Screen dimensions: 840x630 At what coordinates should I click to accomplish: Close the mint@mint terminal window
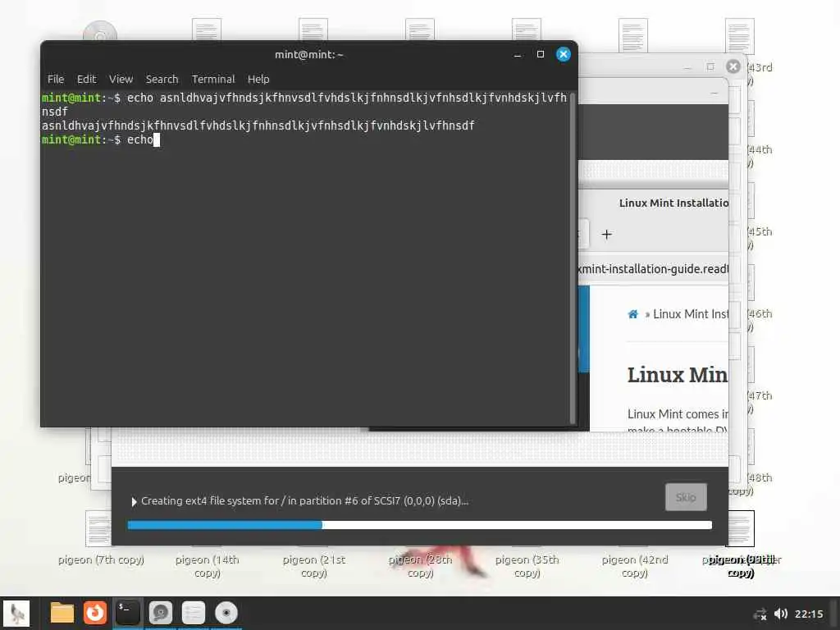pyautogui.click(x=563, y=54)
